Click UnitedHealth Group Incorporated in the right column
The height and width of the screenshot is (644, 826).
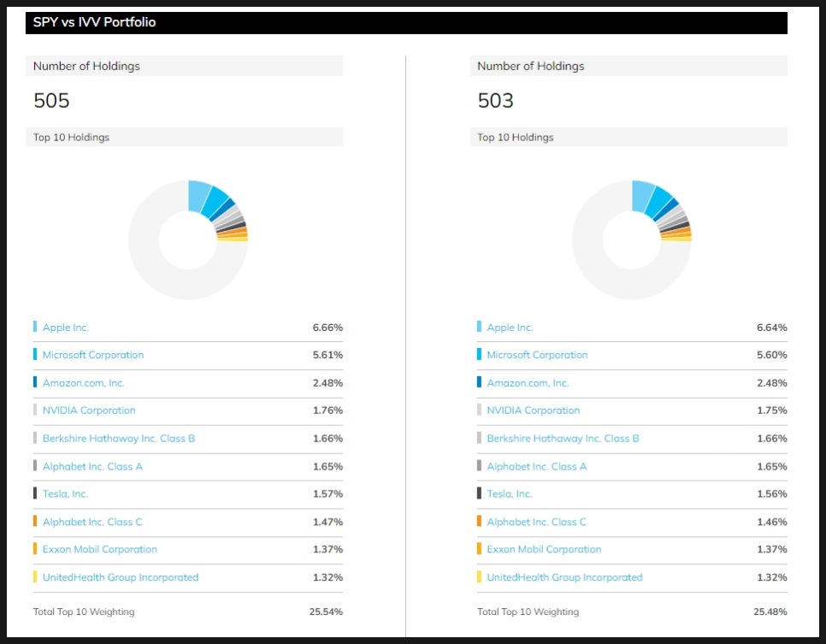[564, 577]
